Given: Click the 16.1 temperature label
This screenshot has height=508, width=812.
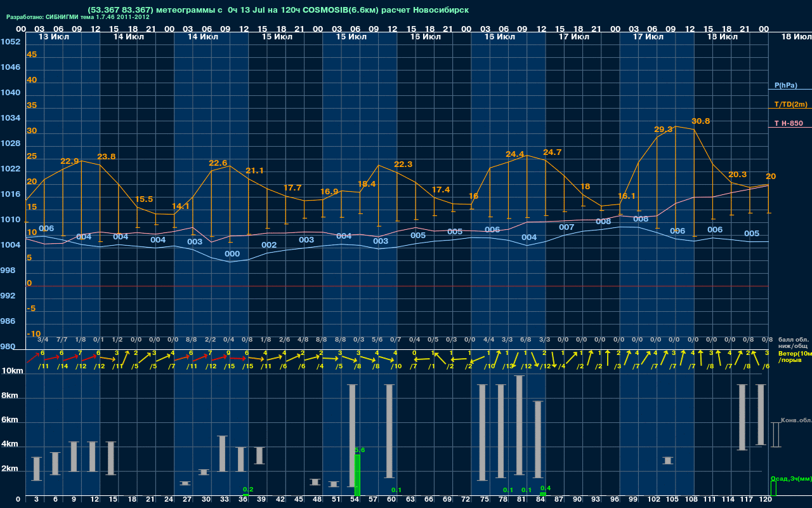Looking at the screenshot, I should tap(626, 196).
